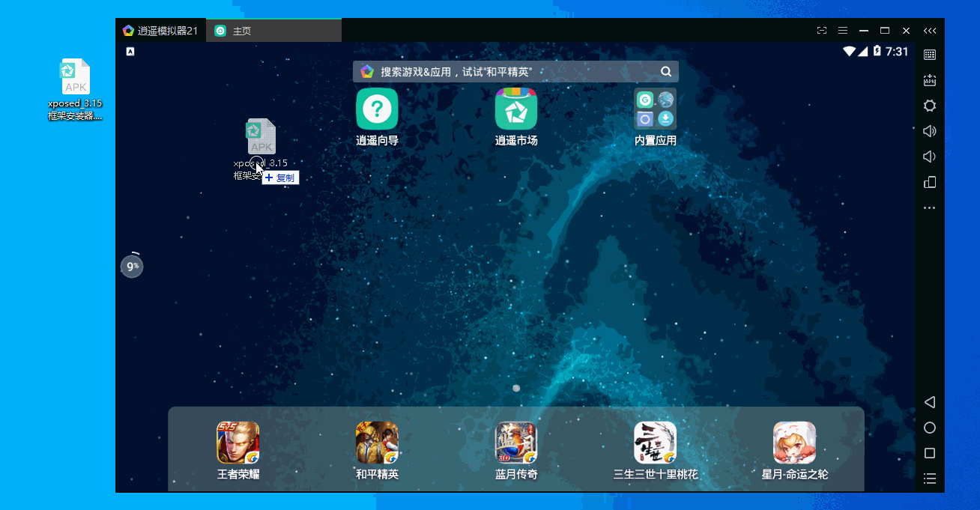980x510 pixels.
Task: Toggle fullscreen icon in emulator title bar
Action: [x=822, y=31]
